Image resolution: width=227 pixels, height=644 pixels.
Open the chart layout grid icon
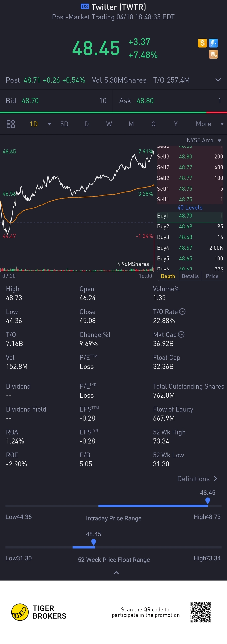coord(11,124)
